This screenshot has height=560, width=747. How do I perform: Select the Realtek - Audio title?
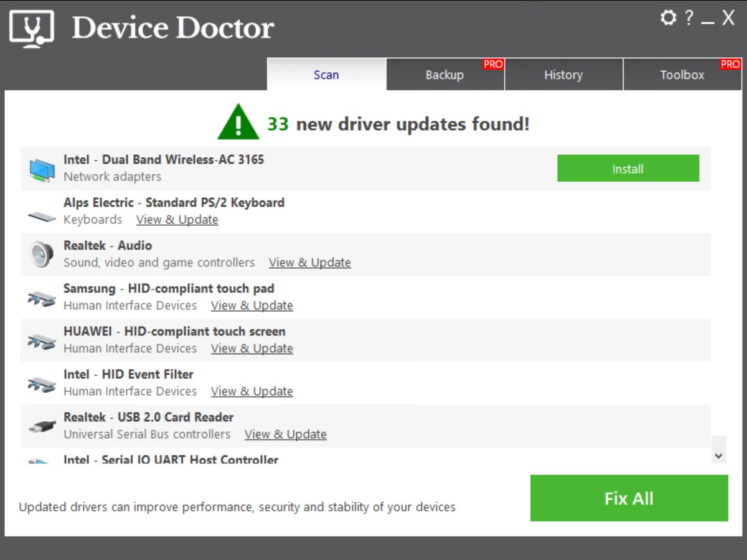(x=108, y=246)
